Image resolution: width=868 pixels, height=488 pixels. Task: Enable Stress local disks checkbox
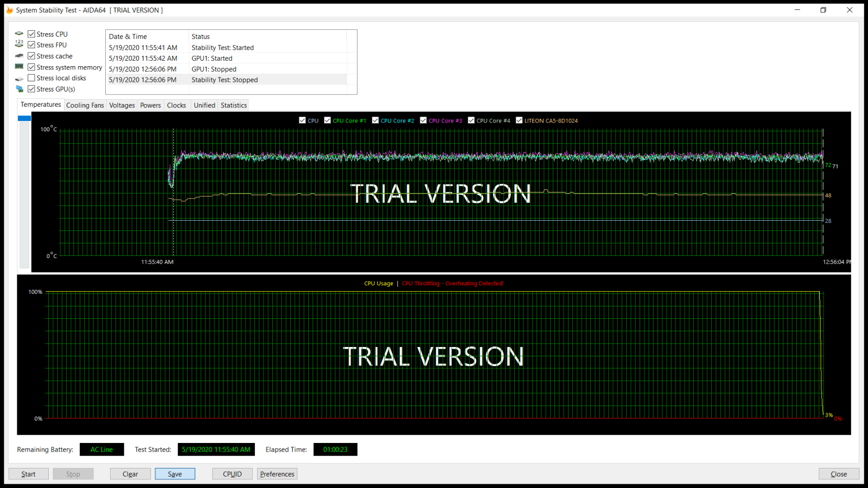click(31, 78)
